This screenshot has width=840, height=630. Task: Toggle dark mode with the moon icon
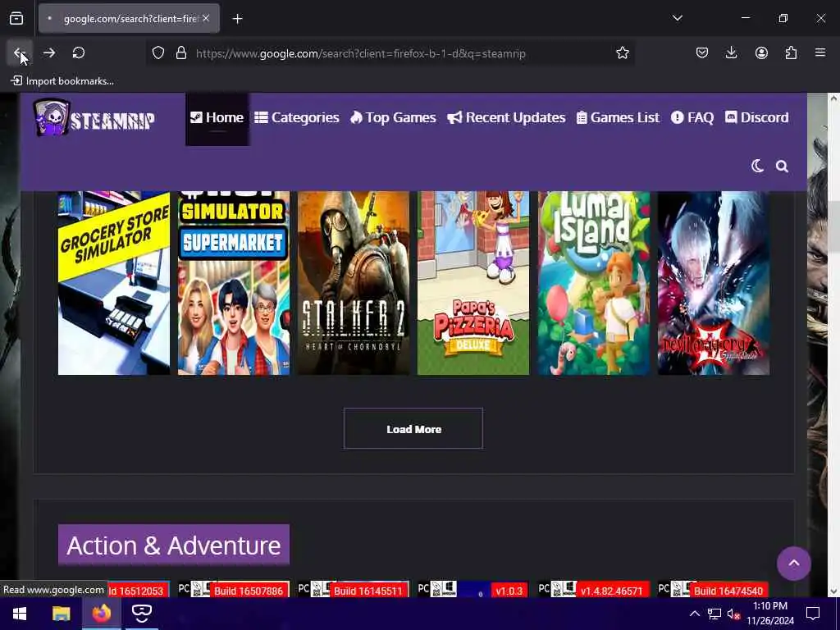coord(757,166)
